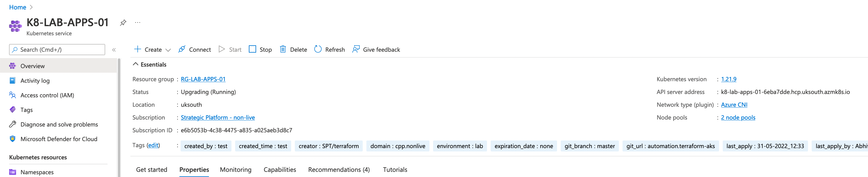Focus the Search (Cmd+/) input field
Viewport: 868px width, 177px height.
pos(57,50)
